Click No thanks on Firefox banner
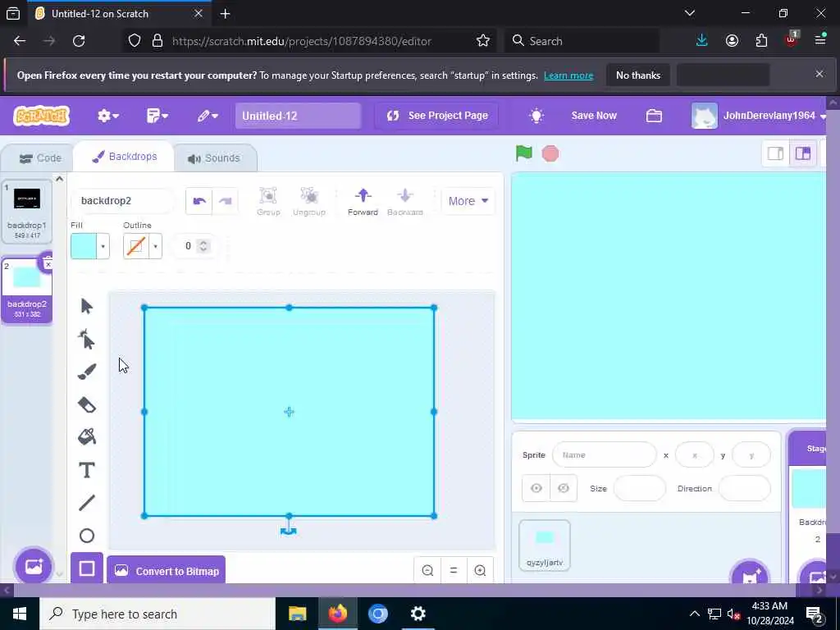 click(637, 75)
